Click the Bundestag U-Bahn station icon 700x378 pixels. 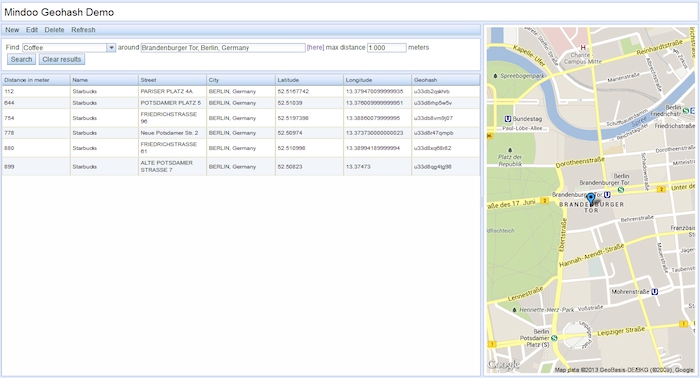click(508, 119)
